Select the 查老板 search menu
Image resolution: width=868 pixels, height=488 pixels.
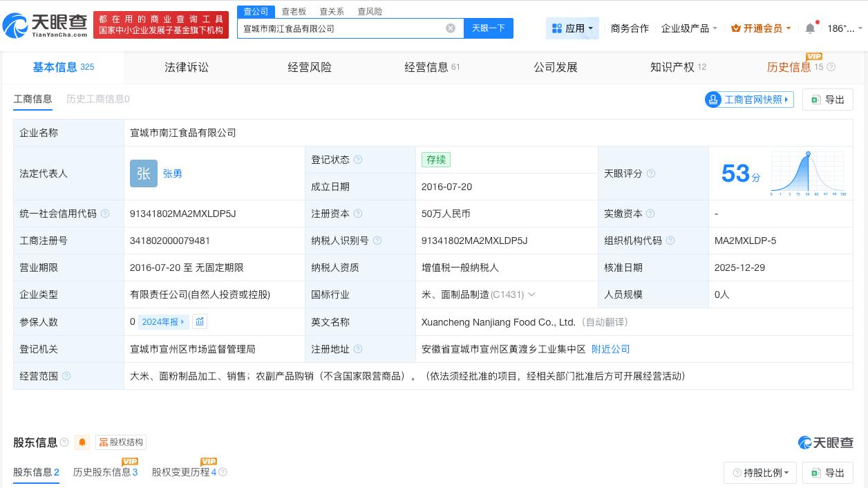(x=293, y=12)
